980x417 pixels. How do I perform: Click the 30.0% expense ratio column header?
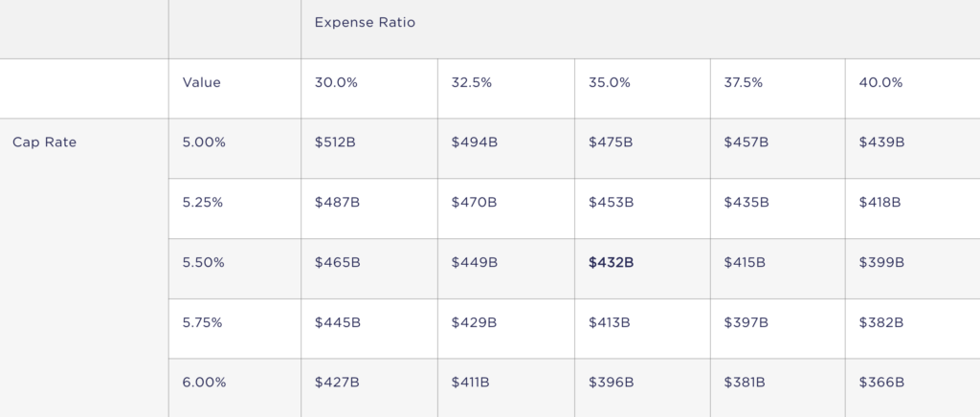click(x=336, y=83)
